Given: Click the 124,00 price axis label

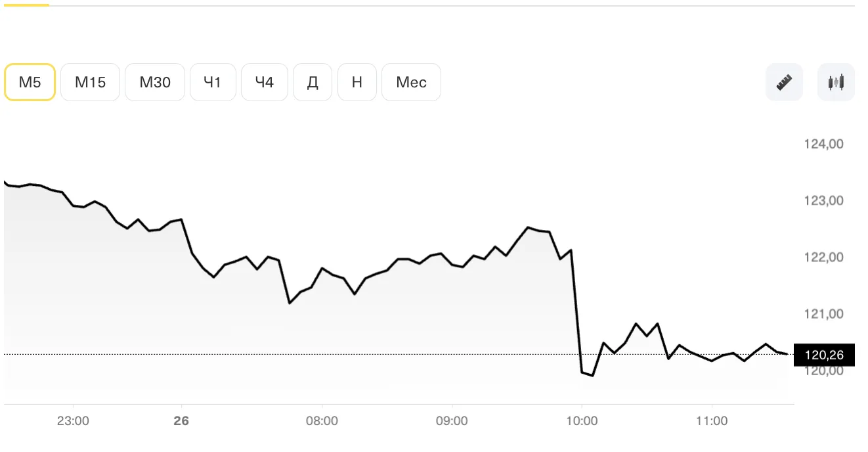Looking at the screenshot, I should [823, 144].
